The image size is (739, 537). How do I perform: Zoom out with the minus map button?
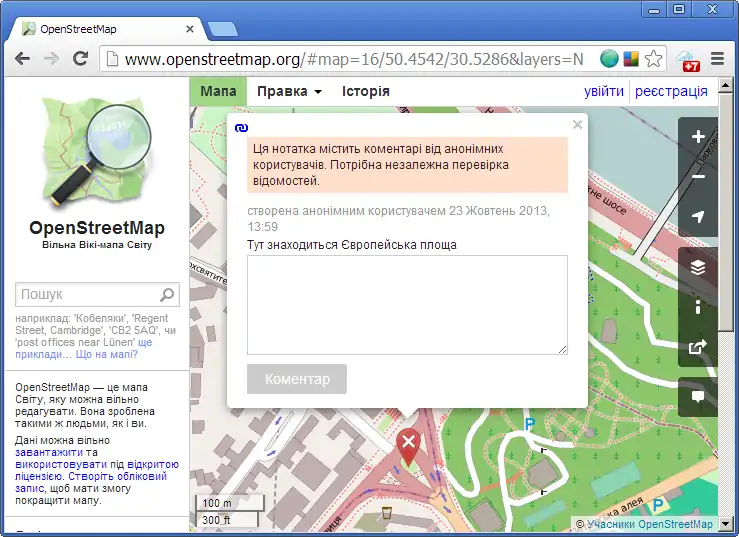pyautogui.click(x=698, y=177)
